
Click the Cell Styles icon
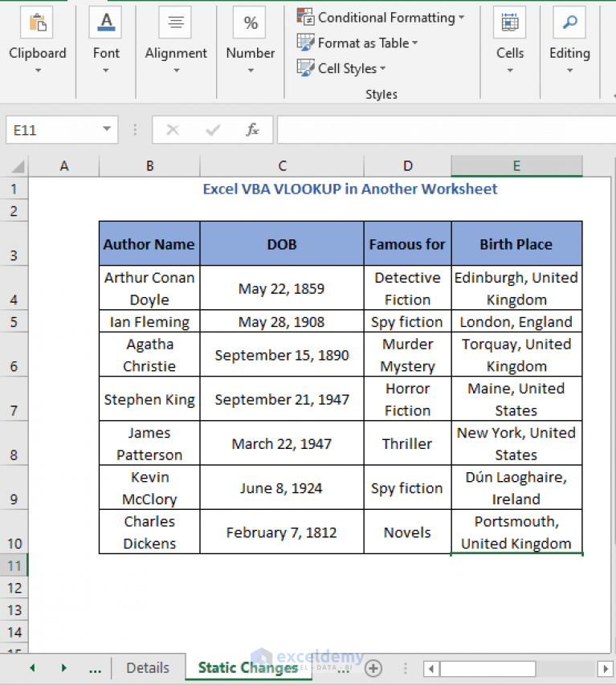[305, 67]
